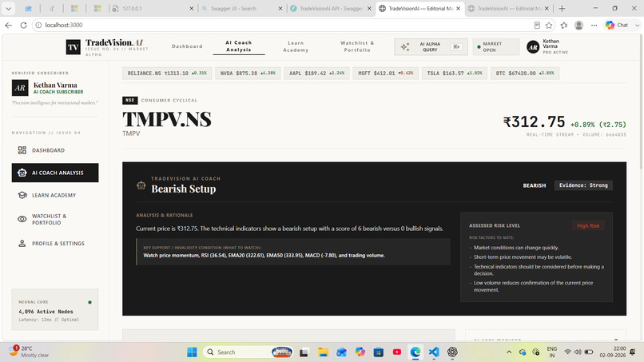Click the eye icon for Watchlist
The height and width of the screenshot is (362, 644).
(22, 219)
